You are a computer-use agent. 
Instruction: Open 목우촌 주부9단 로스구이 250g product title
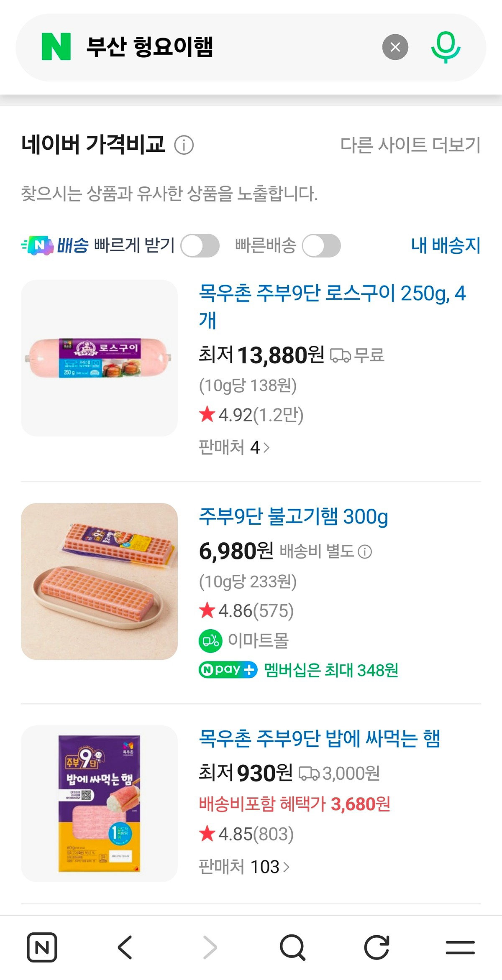[333, 306]
